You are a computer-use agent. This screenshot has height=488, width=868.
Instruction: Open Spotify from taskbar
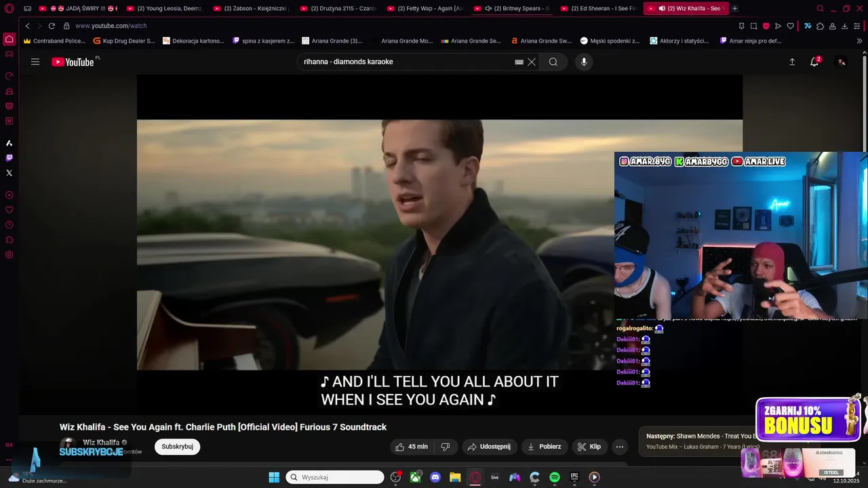pyautogui.click(x=555, y=477)
